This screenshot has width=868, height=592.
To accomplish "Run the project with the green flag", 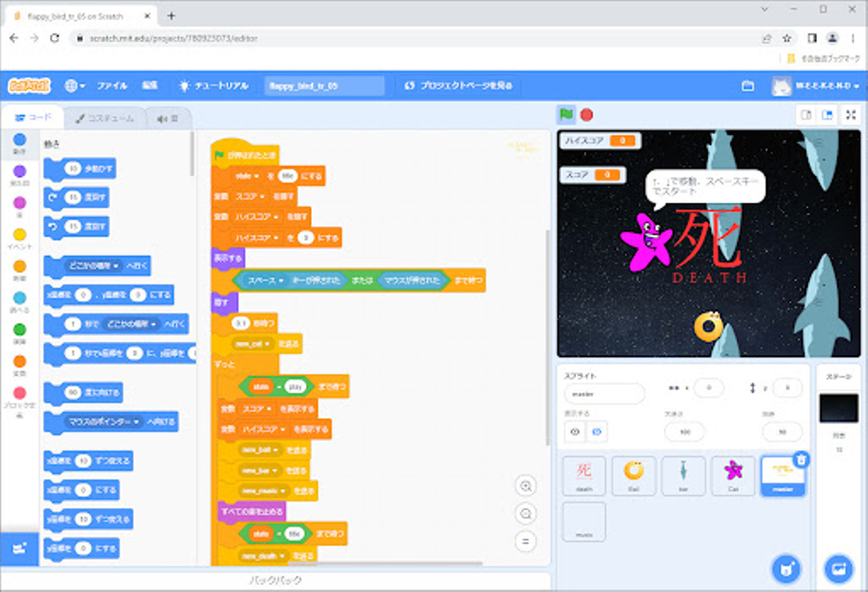I will point(566,114).
